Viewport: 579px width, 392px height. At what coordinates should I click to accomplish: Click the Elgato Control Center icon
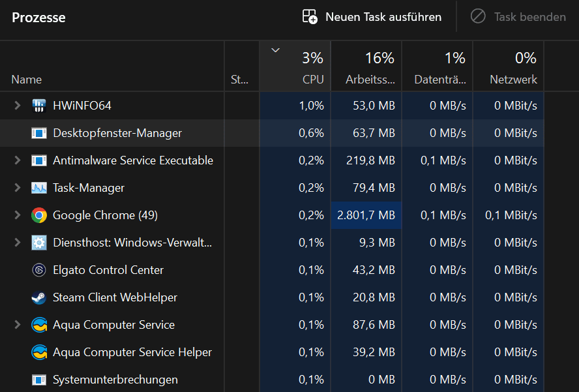click(x=38, y=270)
